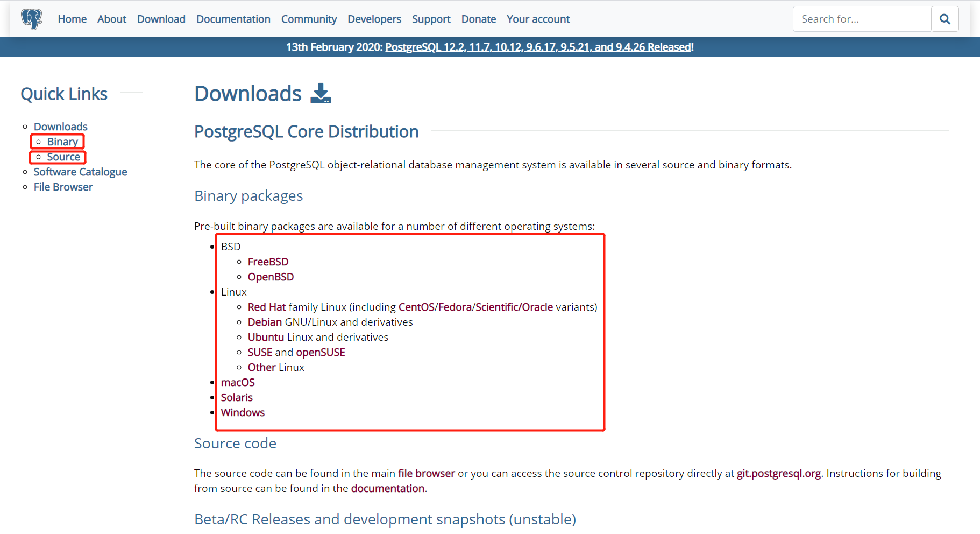Open the file browser link in Source code

point(427,473)
